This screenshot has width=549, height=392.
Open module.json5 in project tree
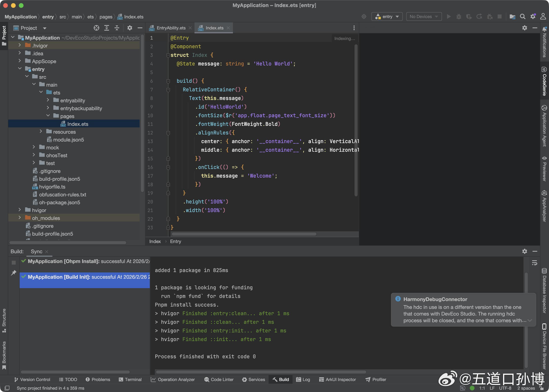(x=68, y=140)
